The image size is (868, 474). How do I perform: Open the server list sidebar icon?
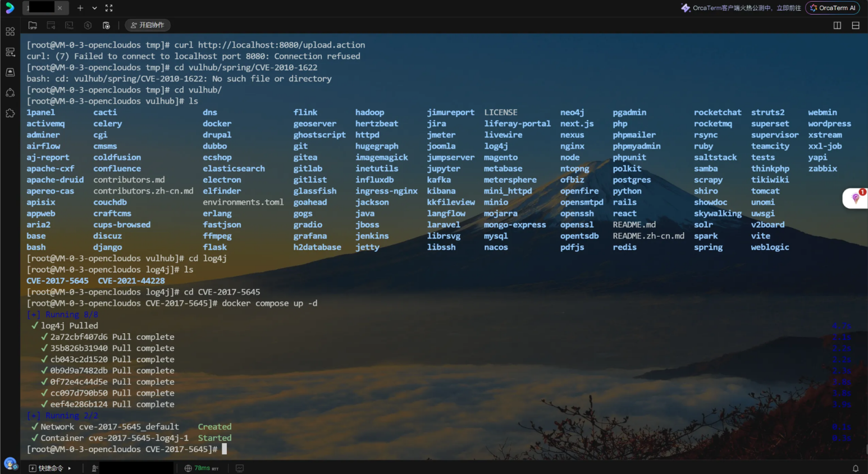click(10, 52)
